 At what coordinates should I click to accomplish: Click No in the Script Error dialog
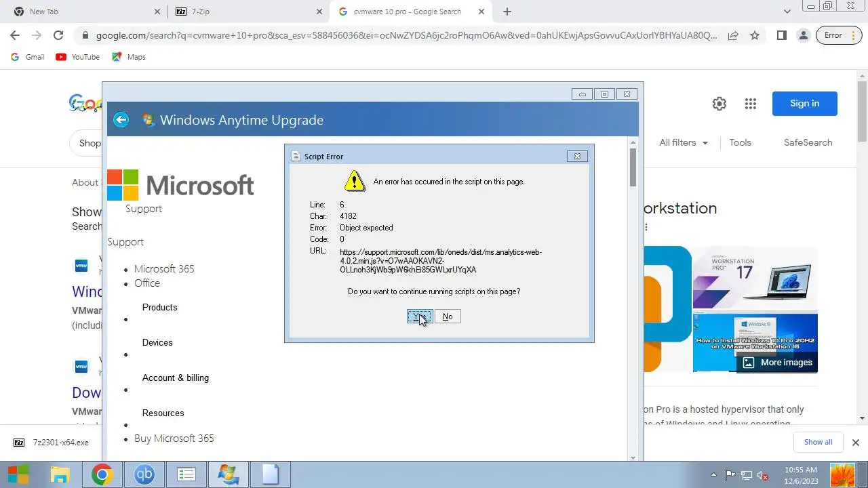448,317
